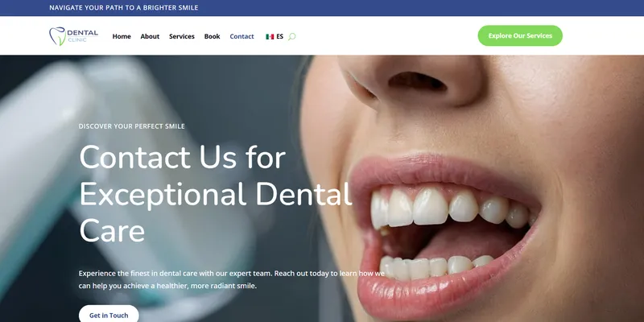The height and width of the screenshot is (322, 644).
Task: Click the Mexican flag icon
Action: [x=270, y=36]
